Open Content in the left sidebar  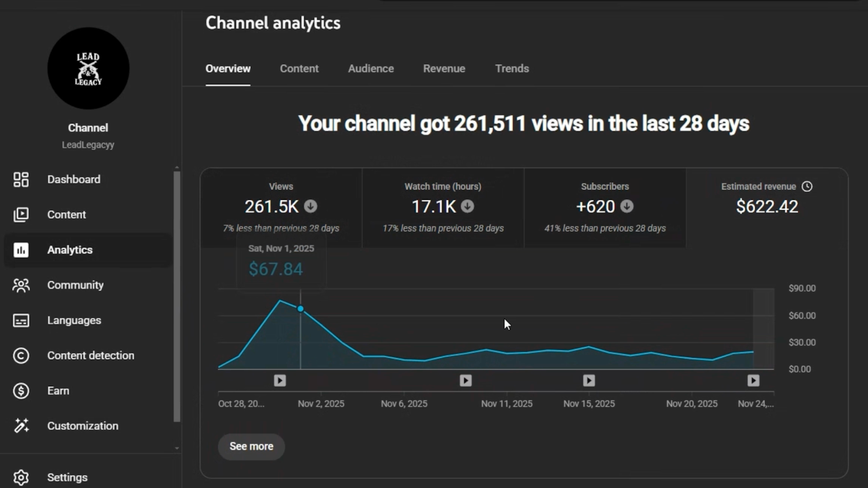[x=88, y=215]
